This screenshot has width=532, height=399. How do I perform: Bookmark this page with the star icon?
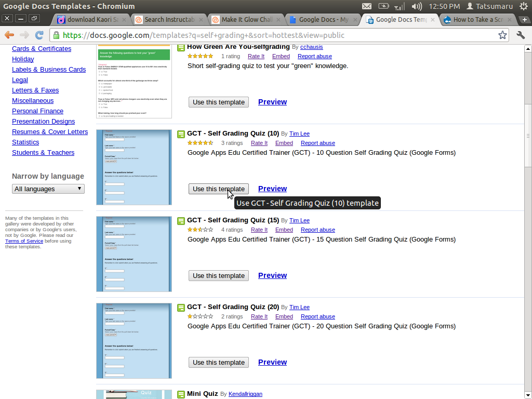(x=502, y=35)
